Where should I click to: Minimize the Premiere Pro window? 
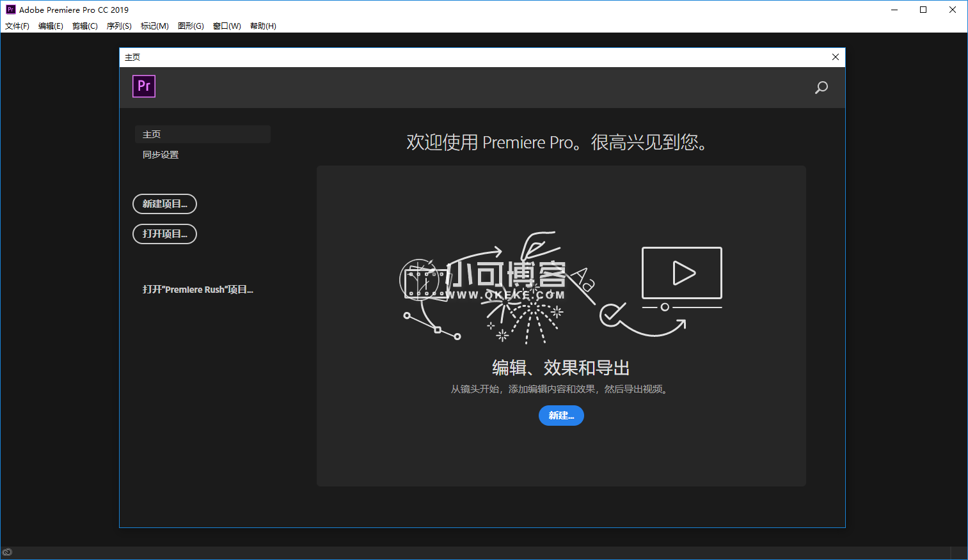894,10
